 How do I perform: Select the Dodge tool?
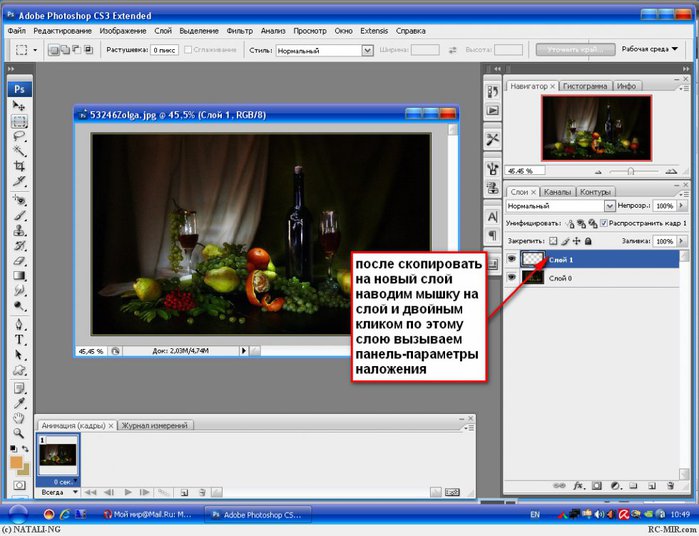tap(19, 305)
